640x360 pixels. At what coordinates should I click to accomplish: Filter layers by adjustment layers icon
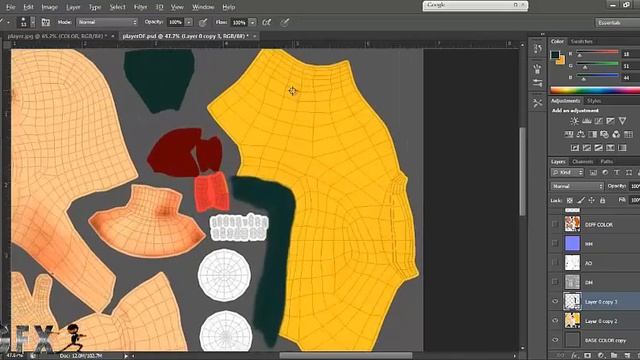tap(605, 173)
